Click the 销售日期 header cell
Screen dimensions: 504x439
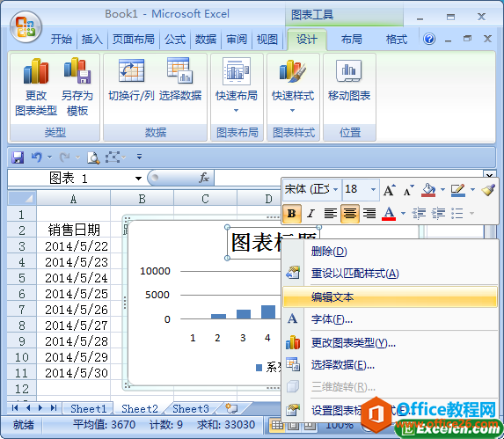pos(74,230)
